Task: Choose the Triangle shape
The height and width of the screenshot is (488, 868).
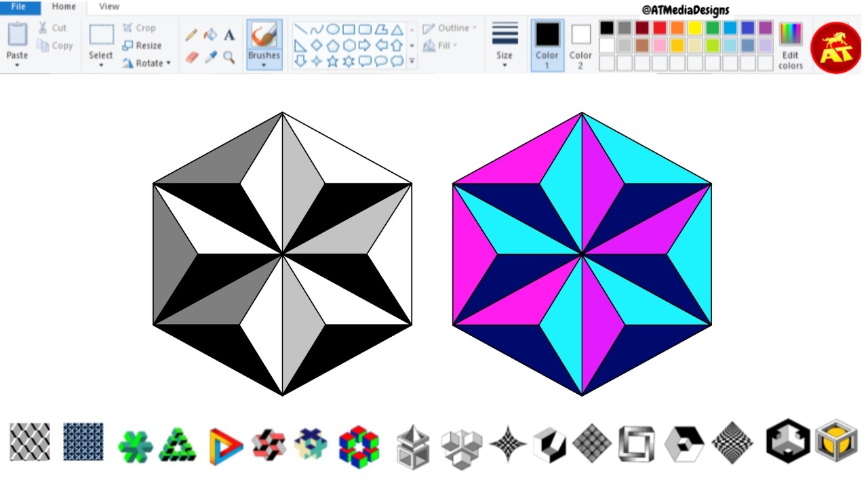Action: point(397,30)
